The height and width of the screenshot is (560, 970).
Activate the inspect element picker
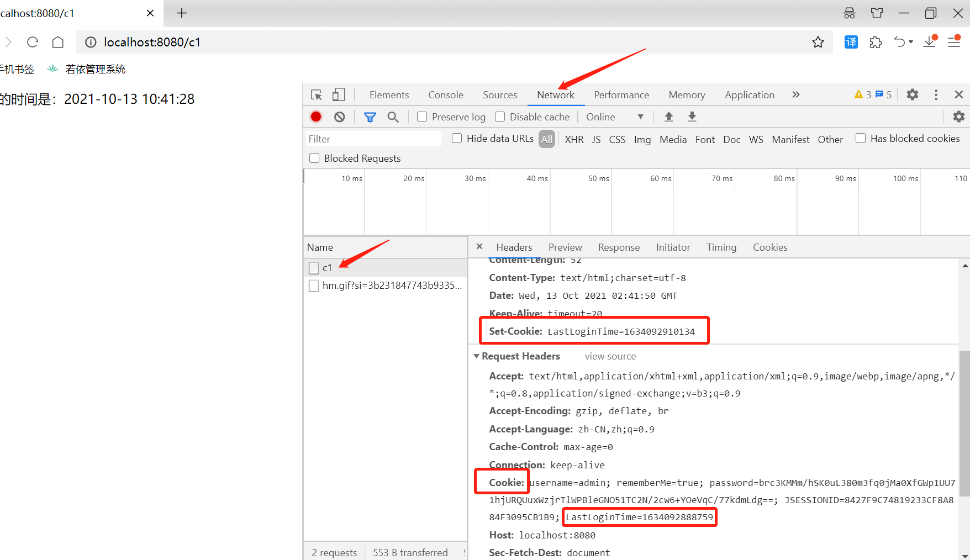coord(317,95)
